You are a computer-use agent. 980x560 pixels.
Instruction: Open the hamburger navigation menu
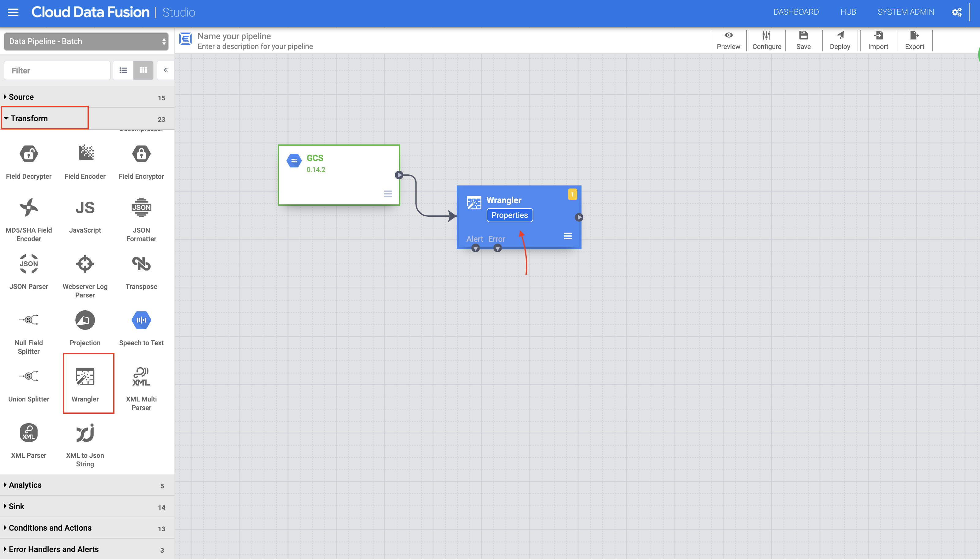13,12
